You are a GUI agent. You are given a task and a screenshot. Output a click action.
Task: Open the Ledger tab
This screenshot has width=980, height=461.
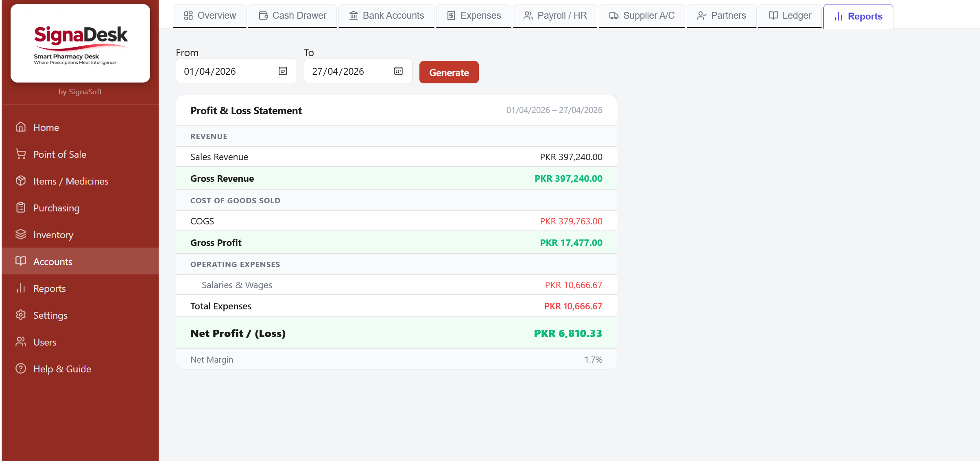pos(790,15)
